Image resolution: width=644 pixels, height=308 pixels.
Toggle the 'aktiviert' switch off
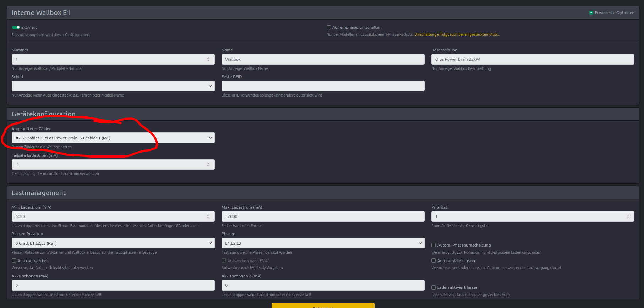[16, 27]
